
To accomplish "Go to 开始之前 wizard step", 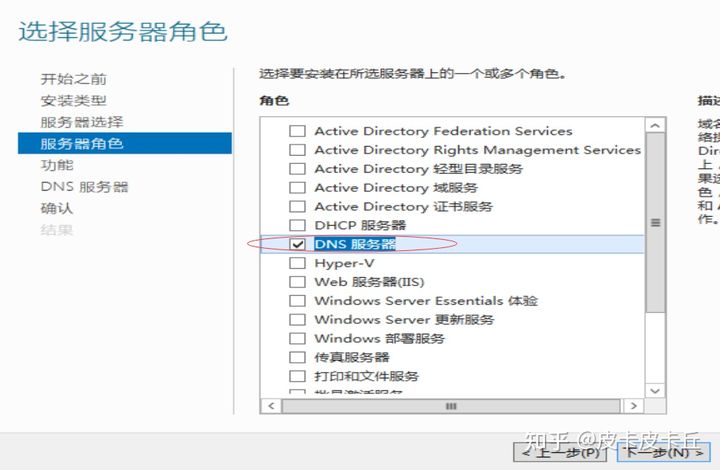I will pos(73,79).
